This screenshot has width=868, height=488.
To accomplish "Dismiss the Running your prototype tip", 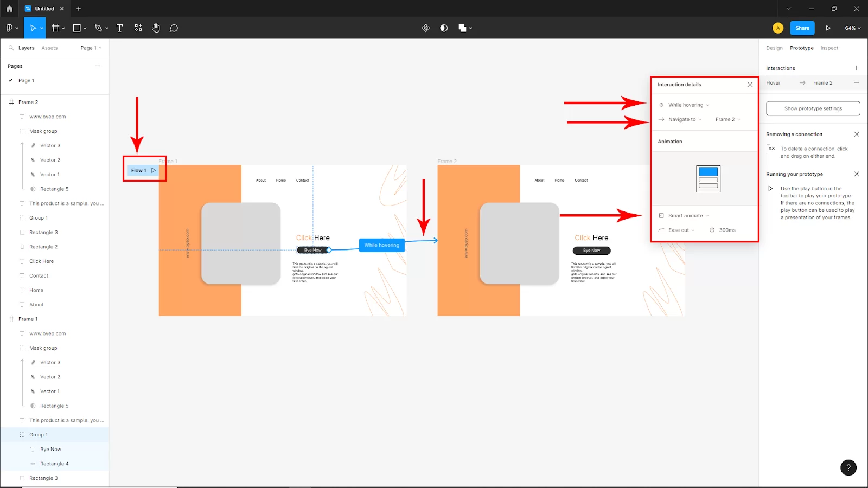I will point(857,174).
